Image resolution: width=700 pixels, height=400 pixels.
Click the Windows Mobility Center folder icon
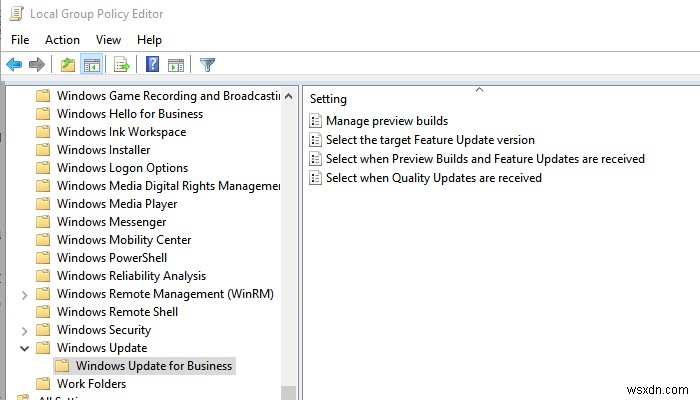coord(43,240)
